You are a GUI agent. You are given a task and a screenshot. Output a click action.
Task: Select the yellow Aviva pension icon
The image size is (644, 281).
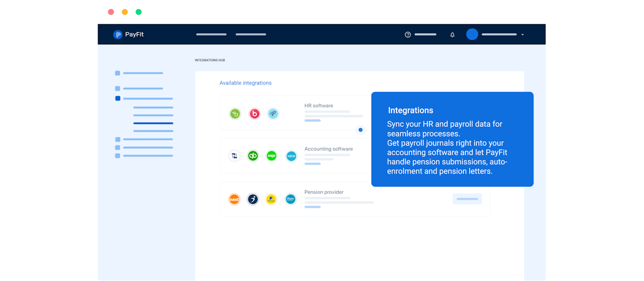point(271,199)
